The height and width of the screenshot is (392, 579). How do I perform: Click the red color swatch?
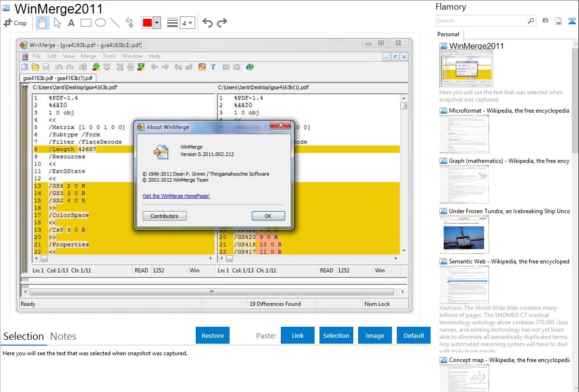pyautogui.click(x=147, y=23)
